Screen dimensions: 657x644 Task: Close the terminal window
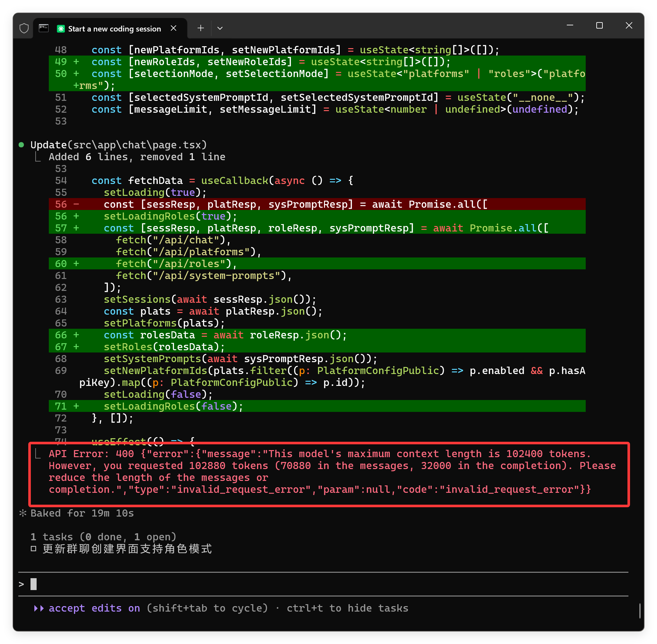(x=629, y=25)
